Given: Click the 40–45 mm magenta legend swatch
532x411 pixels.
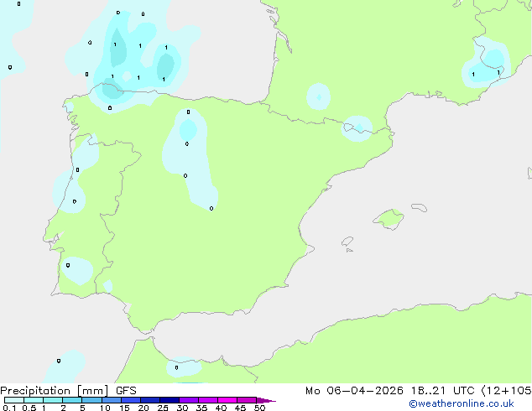Looking at the screenshot, I should (x=227, y=400).
